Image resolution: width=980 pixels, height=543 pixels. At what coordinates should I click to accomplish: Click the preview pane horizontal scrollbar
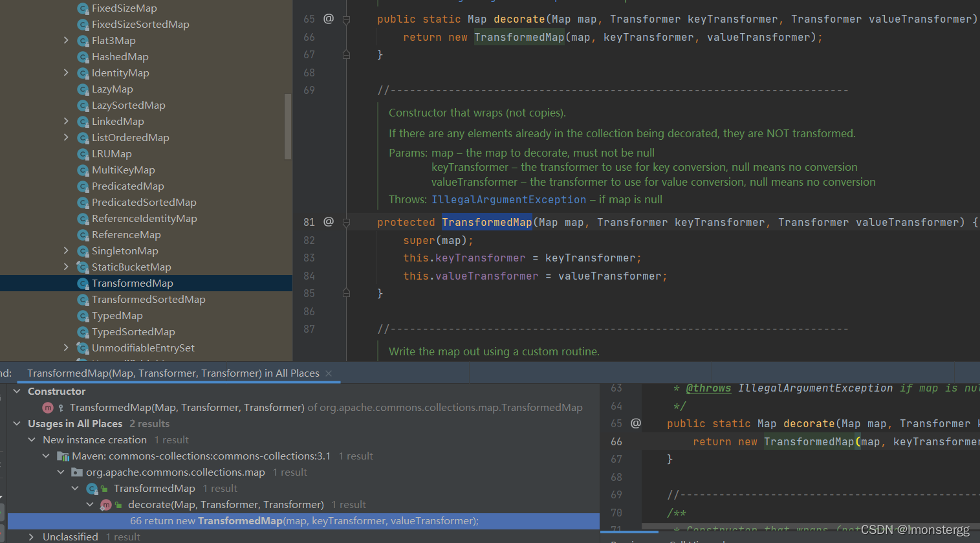click(629, 532)
